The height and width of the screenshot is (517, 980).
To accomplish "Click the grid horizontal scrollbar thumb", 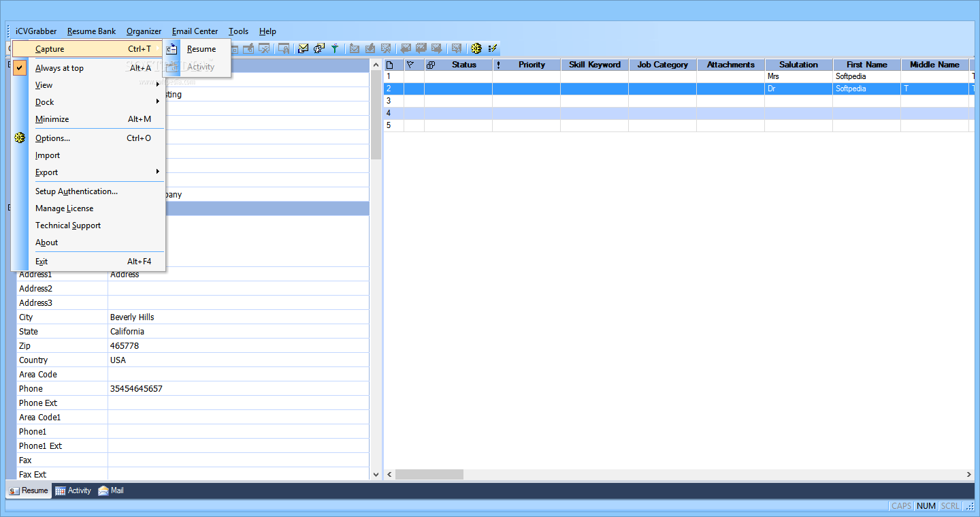I will (x=429, y=474).
